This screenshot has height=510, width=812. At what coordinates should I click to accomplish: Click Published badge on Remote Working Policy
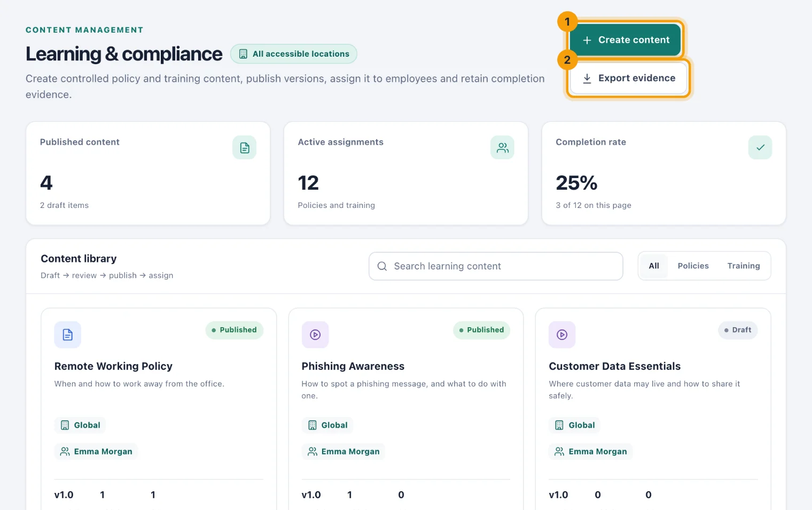click(x=235, y=330)
